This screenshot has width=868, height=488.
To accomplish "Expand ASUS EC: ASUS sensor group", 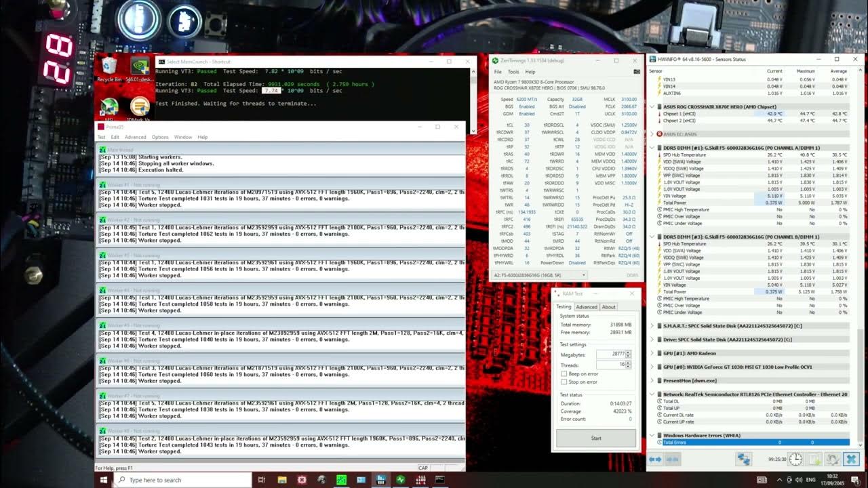I will 652,134.
